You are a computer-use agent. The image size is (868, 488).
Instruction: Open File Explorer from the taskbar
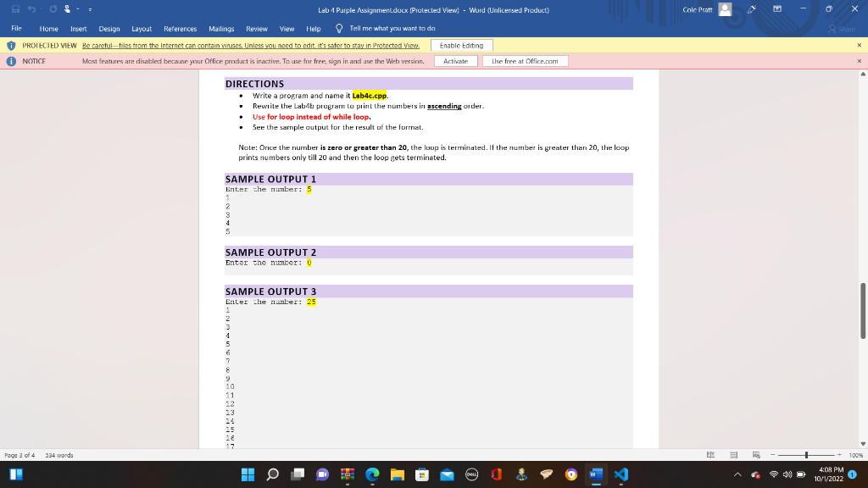coord(397,475)
